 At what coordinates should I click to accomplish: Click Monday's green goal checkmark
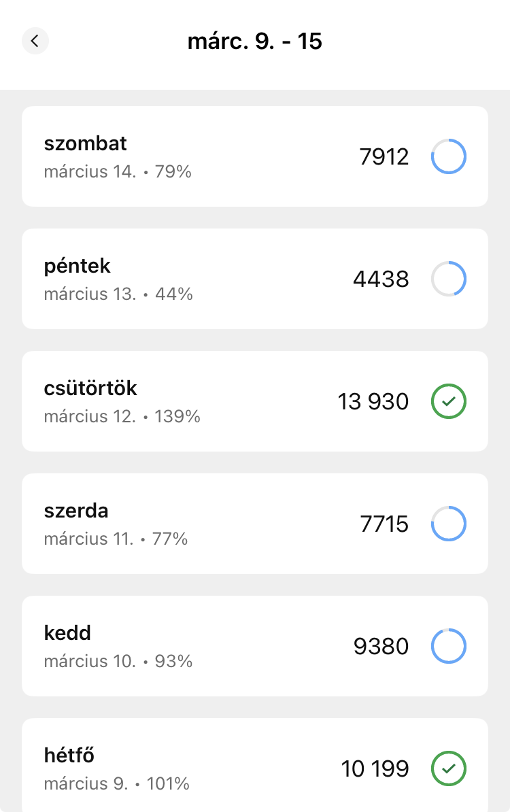449,768
